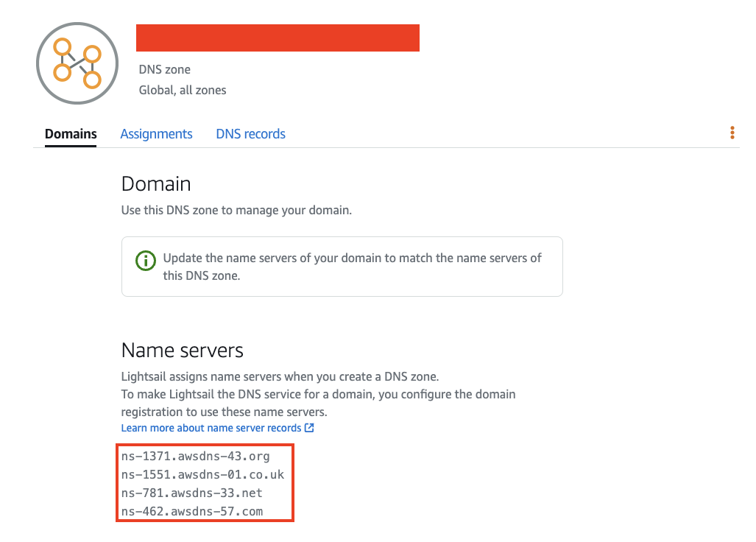
Task: Click the ns-462.awsdns-57.com entry
Action: click(x=191, y=511)
